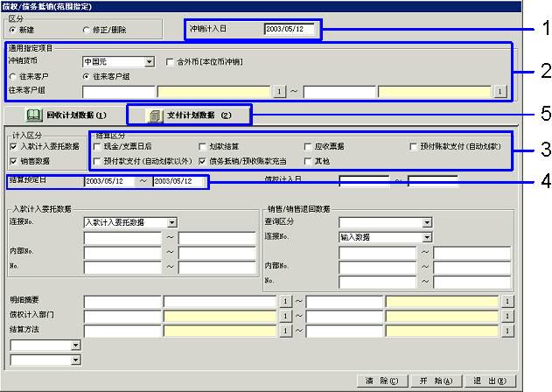Image resolution: width=552 pixels, height=392 pixels.
Task: Select the 修正/删除 radio option
Action: (87, 30)
